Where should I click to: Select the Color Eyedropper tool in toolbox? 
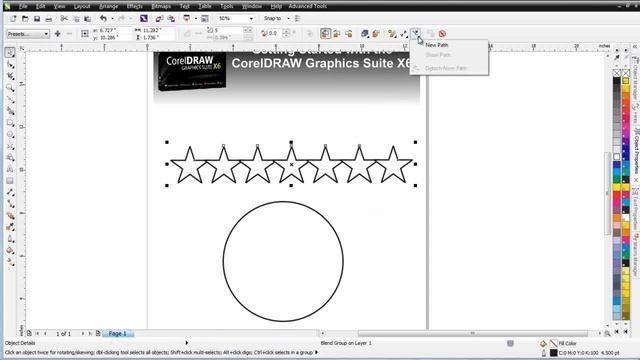(10, 227)
